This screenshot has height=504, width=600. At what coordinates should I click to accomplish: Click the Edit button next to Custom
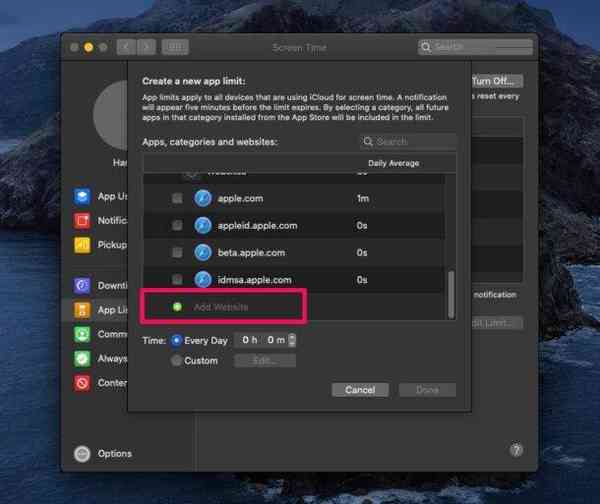(265, 360)
